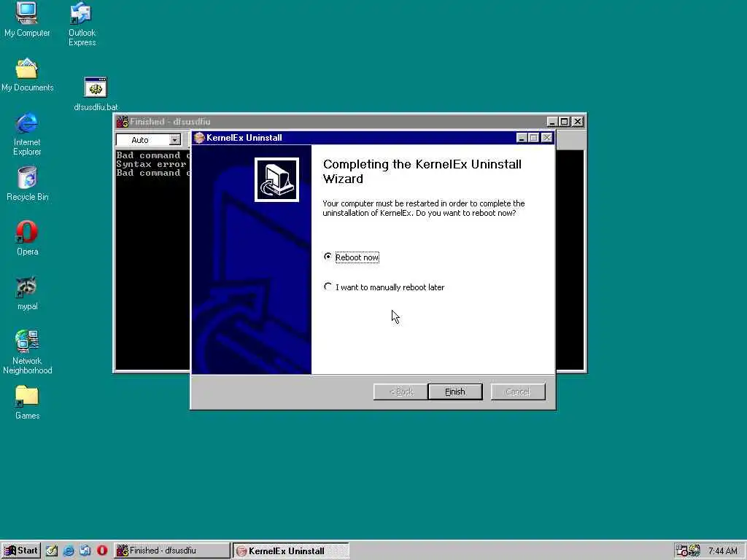
Task: Click the Start button
Action: pos(21,551)
